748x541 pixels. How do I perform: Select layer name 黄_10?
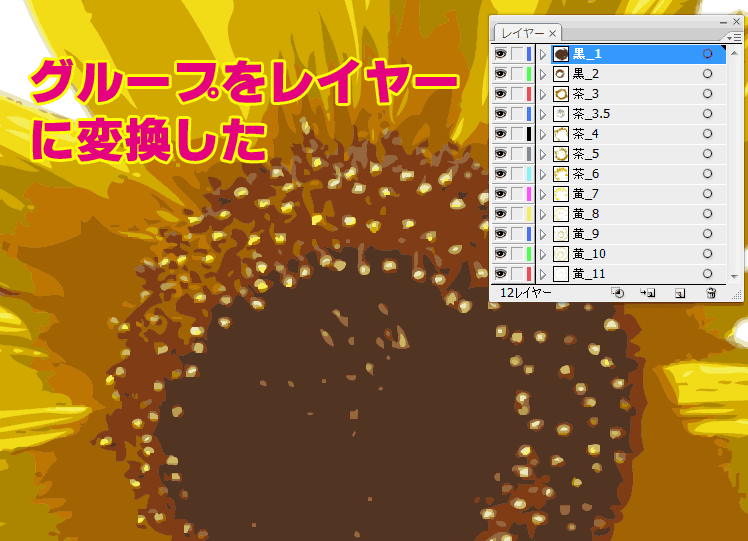589,254
